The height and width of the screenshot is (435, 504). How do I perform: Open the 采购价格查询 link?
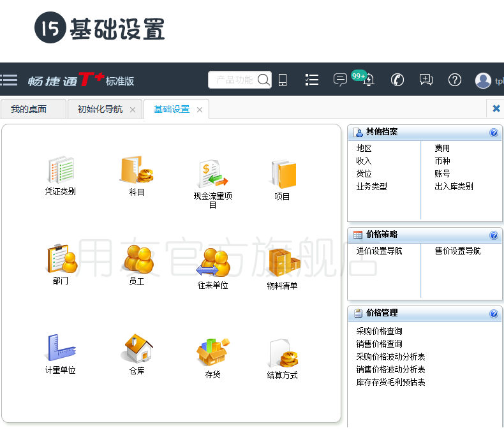(x=379, y=331)
